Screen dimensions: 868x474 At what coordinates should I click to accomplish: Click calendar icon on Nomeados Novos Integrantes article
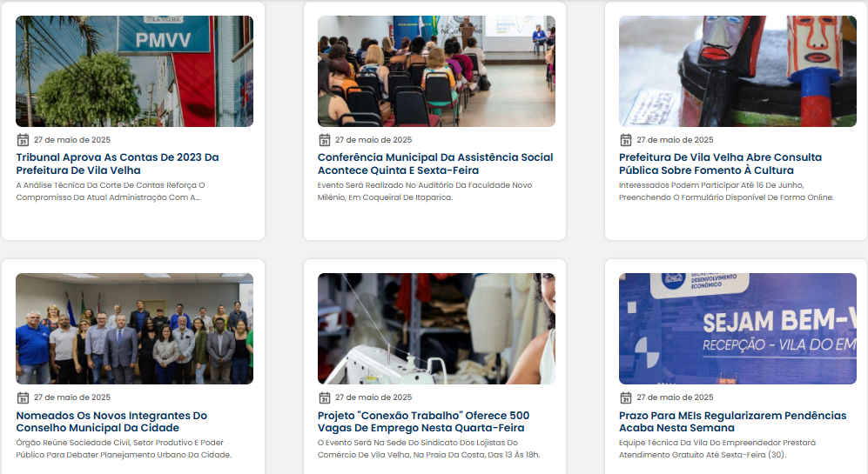(x=23, y=397)
